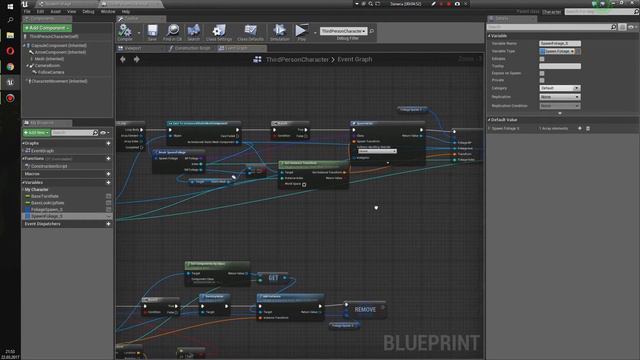640x360 pixels.
Task: Click plus icon to add new Graph
Action: [x=108, y=143]
